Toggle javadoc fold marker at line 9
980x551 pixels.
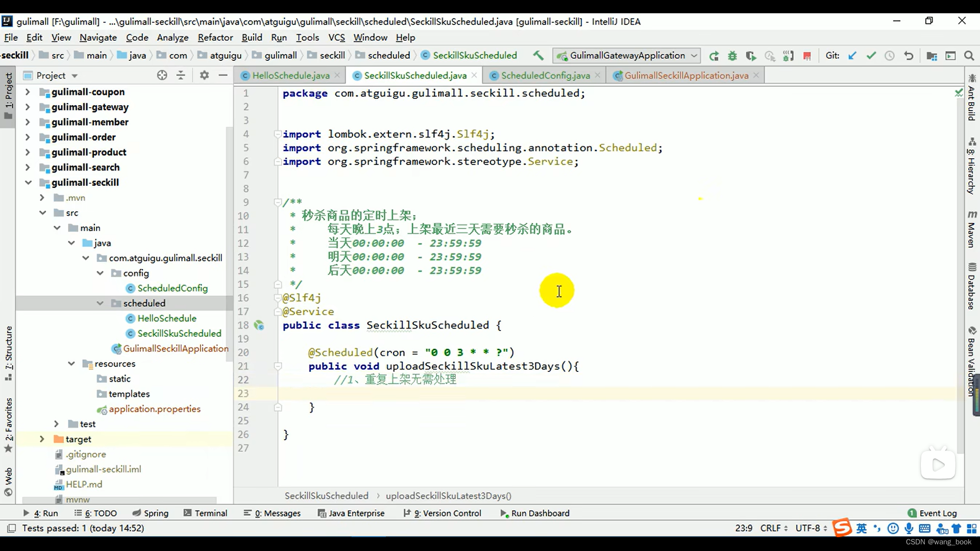(x=277, y=202)
